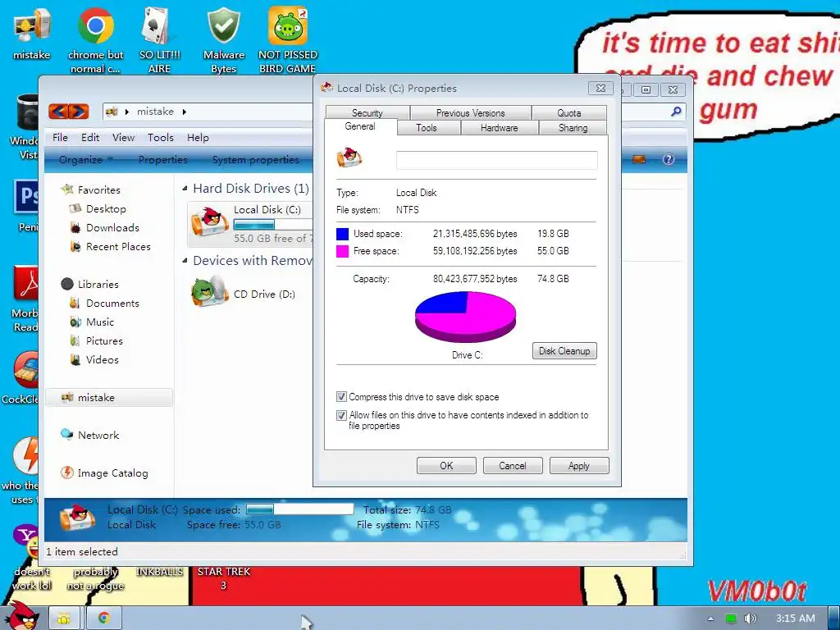Select Videos library in sidebar
This screenshot has width=840, height=630.
pyautogui.click(x=102, y=359)
